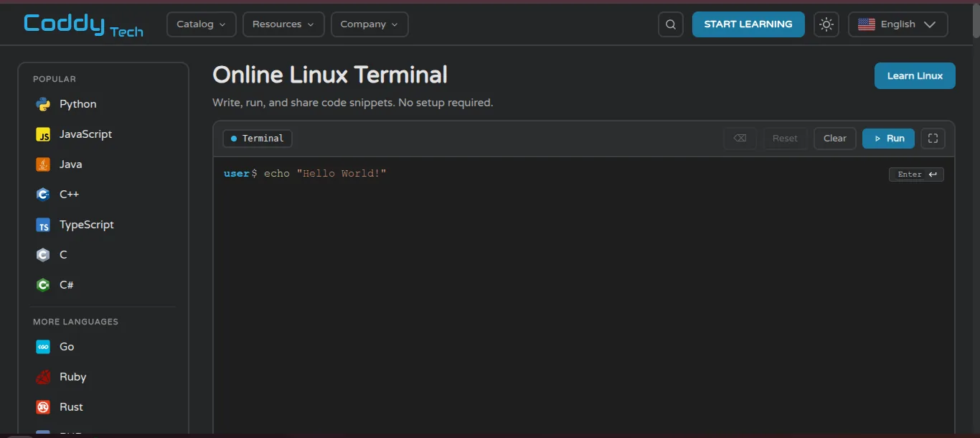Click the Online Linux Terminal heading
The width and height of the screenshot is (980, 438).
tap(330, 75)
